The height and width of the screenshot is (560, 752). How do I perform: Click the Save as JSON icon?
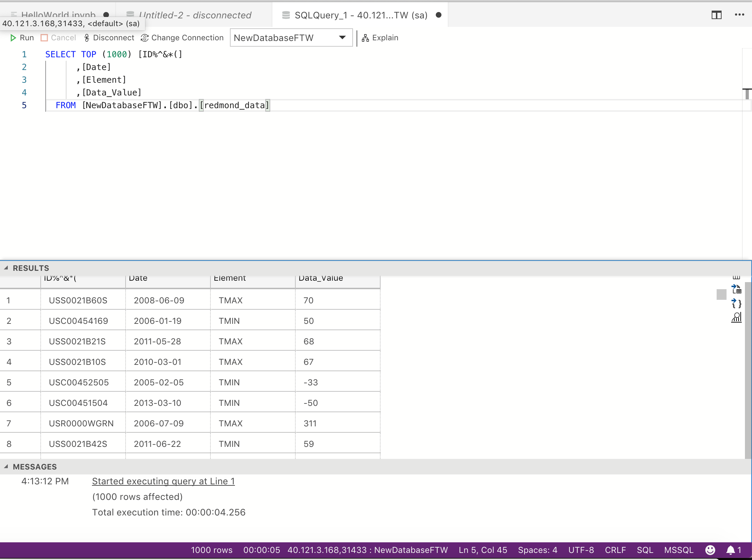click(x=737, y=304)
